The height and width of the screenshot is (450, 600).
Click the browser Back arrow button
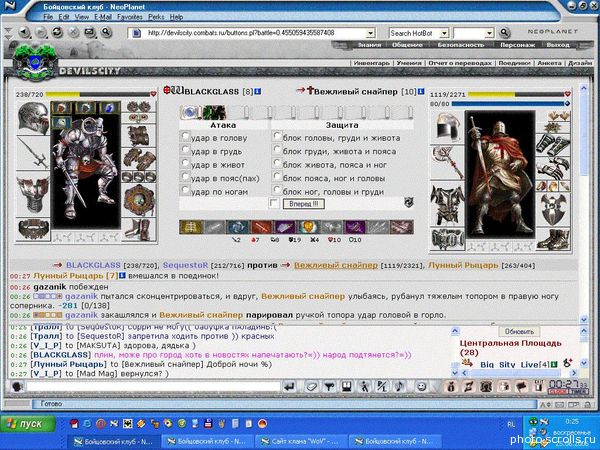pyautogui.click(x=24, y=32)
